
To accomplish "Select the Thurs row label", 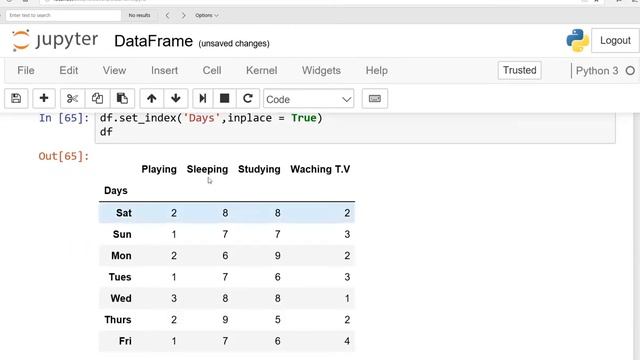I will coord(118,320).
